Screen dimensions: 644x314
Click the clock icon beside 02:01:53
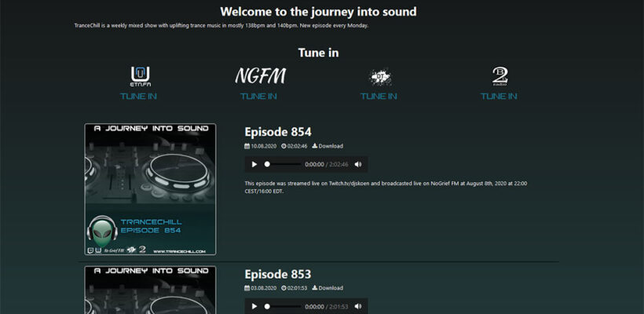tap(284, 288)
